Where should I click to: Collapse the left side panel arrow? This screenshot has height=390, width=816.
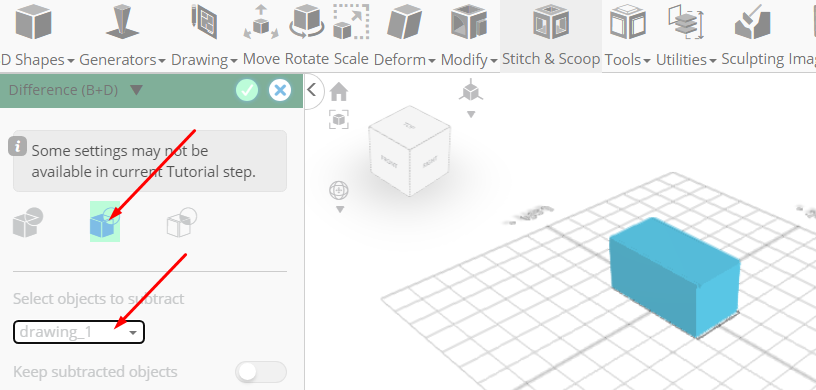click(312, 90)
